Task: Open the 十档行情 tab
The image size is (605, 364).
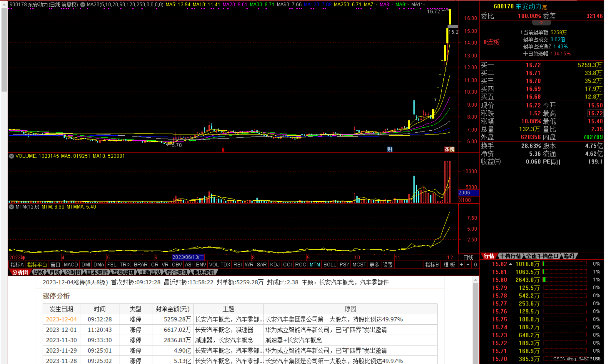Action: click(510, 256)
